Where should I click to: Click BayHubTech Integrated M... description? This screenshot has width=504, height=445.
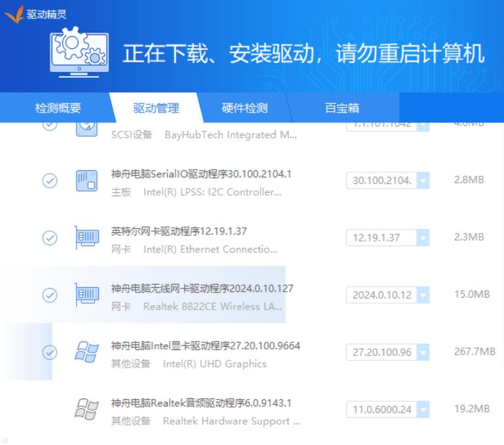231,135
